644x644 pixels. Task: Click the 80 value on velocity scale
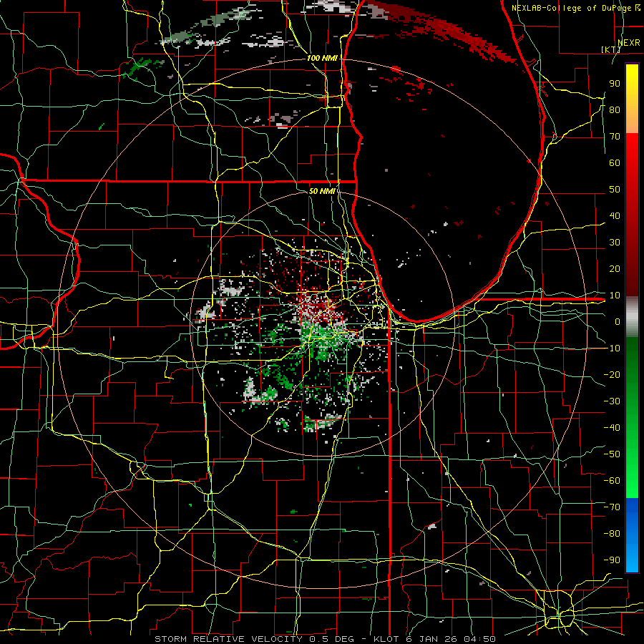tap(615, 109)
